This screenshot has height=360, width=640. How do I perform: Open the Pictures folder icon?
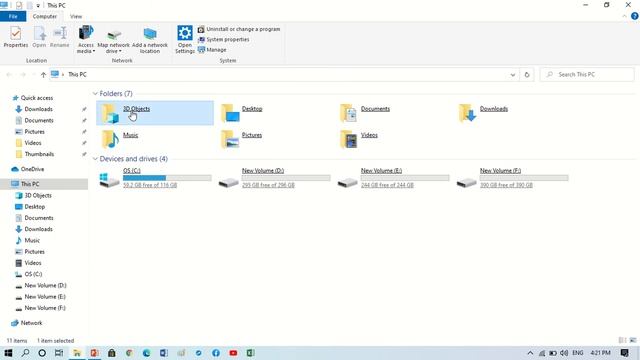pos(230,139)
